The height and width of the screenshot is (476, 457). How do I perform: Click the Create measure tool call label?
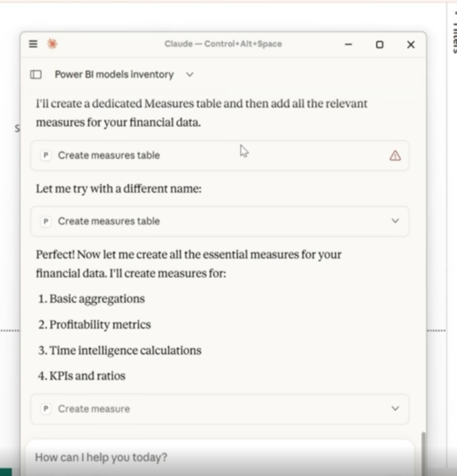[94, 409]
